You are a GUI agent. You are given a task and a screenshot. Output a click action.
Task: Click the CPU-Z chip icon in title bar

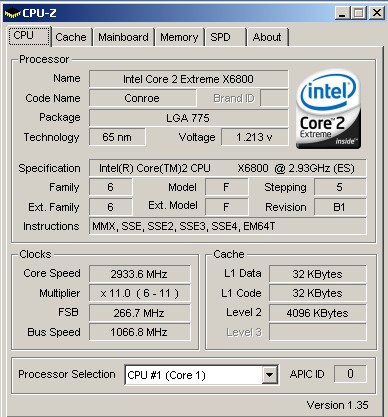tap(12, 13)
